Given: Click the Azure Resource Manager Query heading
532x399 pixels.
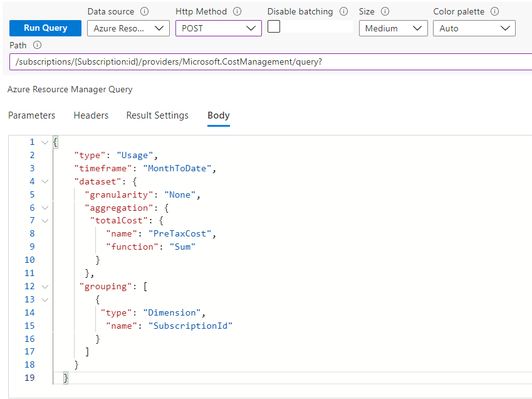Looking at the screenshot, I should pos(70,89).
